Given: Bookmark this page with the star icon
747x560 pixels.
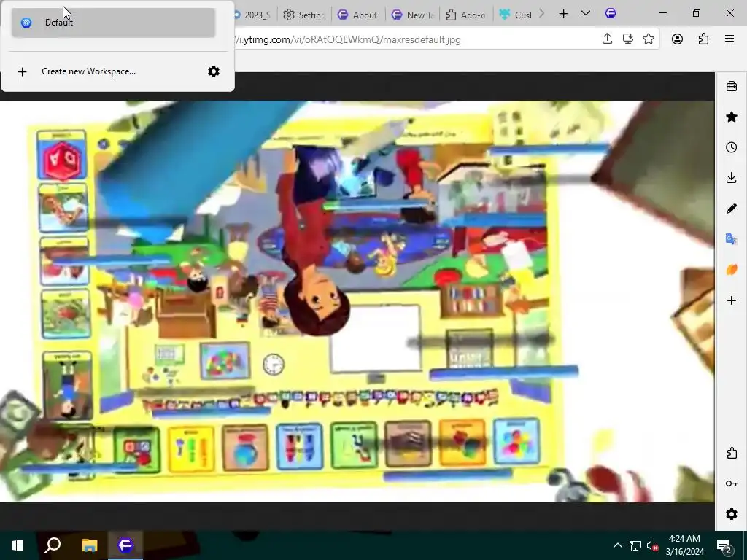Looking at the screenshot, I should [649, 39].
